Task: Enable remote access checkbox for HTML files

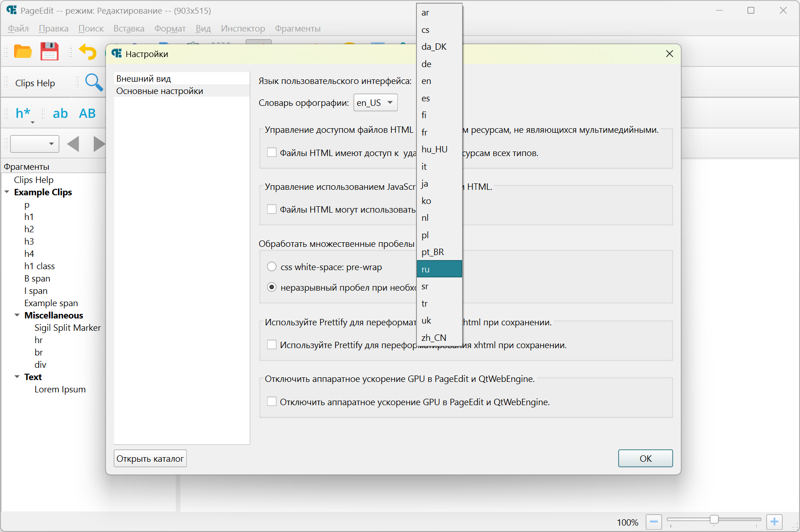Action: [272, 152]
